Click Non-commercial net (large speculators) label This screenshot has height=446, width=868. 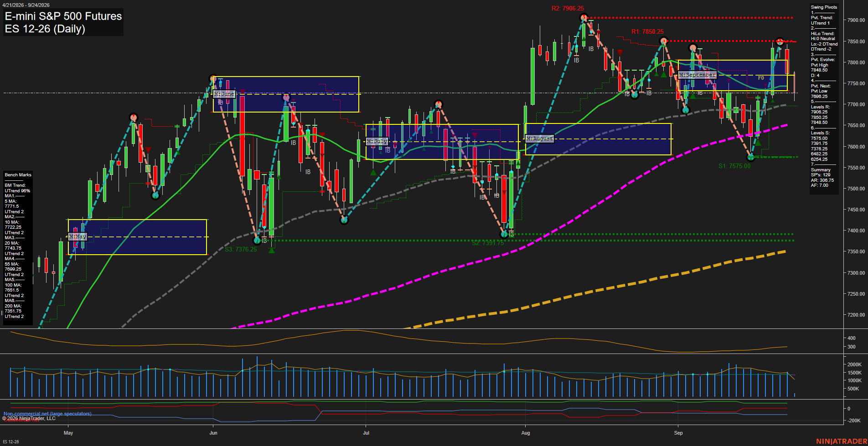[47, 414]
